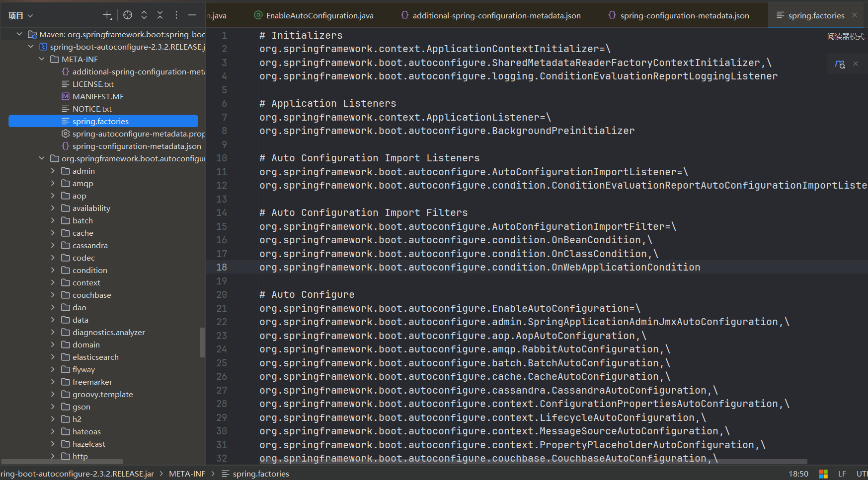Collapse the spring-boot-autoconfigure-2.3.2.RELEASE jar node
Viewport: 868px width, 480px height.
coord(31,47)
